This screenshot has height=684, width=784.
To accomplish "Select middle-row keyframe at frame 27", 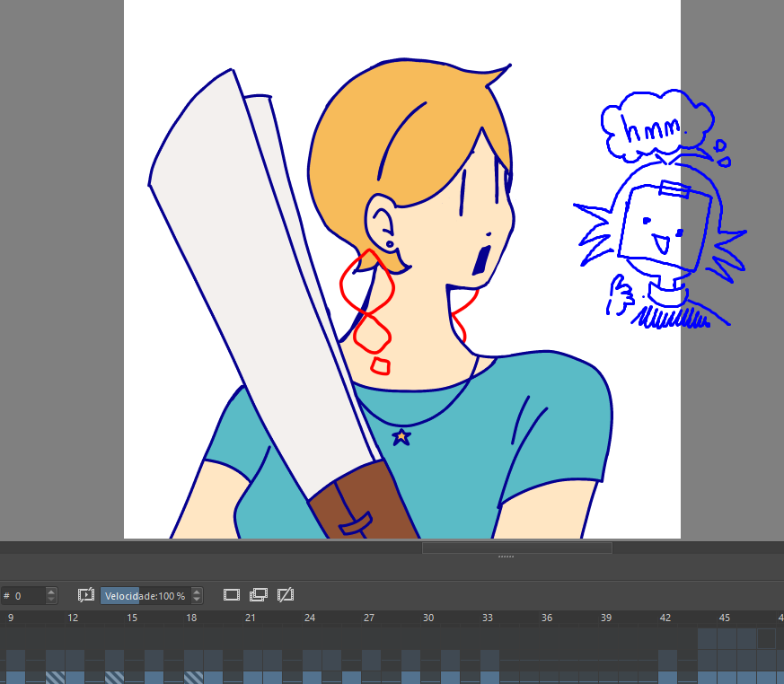I will tap(371, 660).
